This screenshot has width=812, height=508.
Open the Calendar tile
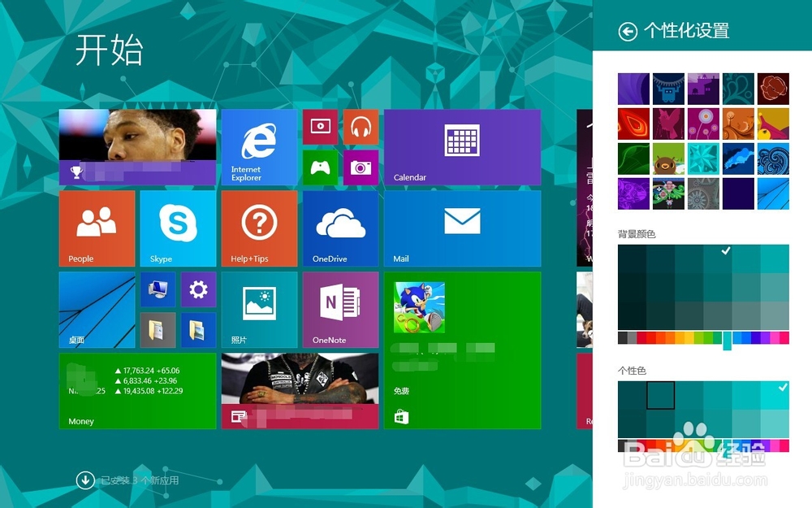pos(461,147)
